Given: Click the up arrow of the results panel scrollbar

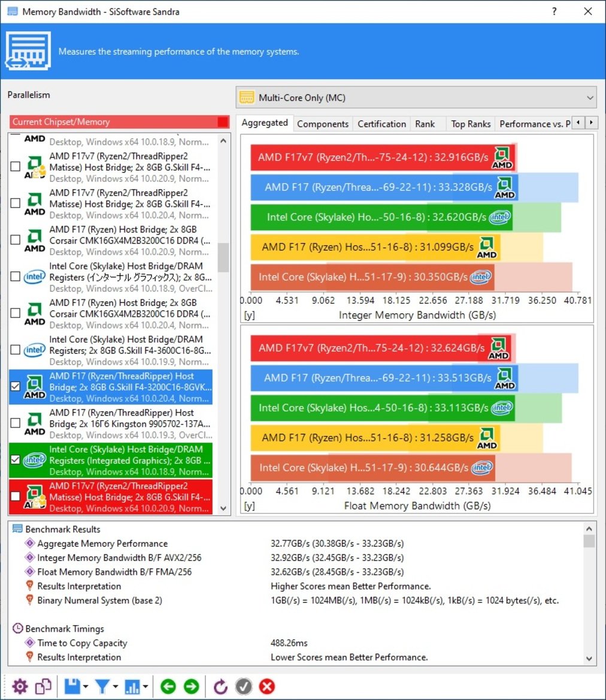Looking at the screenshot, I should coord(589,529).
